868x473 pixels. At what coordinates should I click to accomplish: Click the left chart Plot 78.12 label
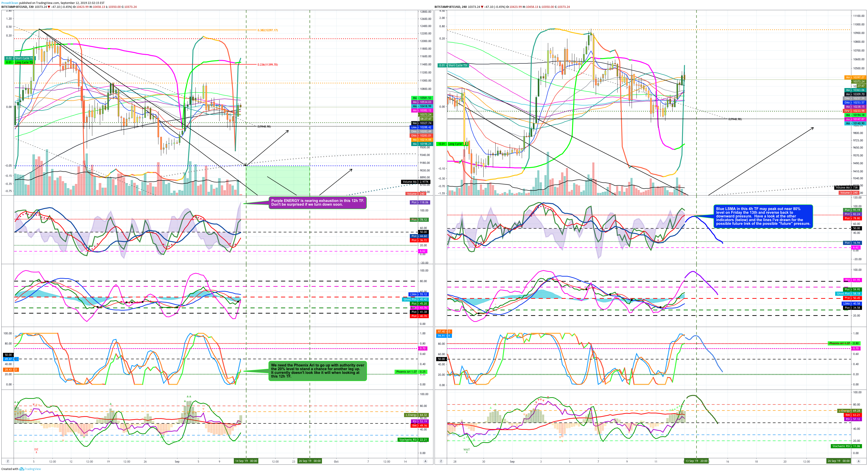click(x=420, y=220)
